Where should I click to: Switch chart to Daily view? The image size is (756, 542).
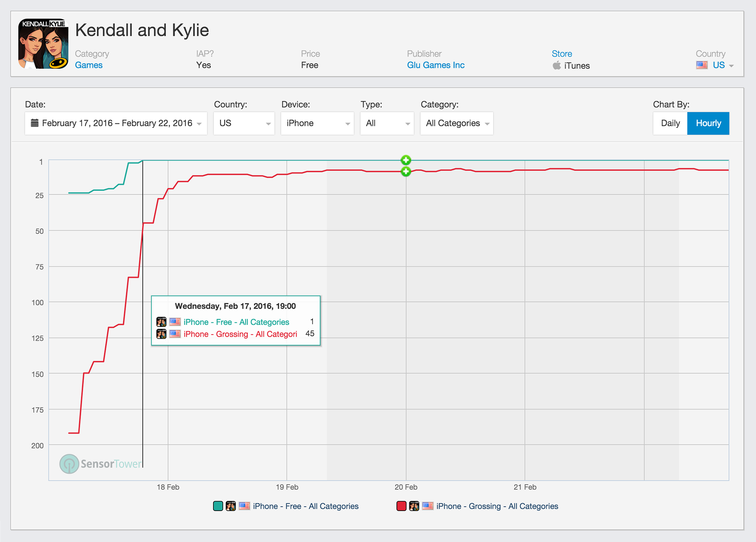(x=670, y=123)
